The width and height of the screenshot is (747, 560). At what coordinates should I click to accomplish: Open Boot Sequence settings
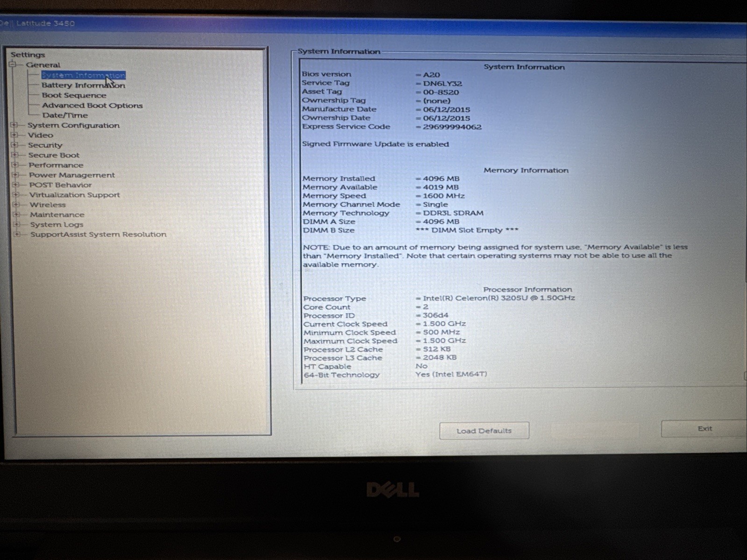pos(74,95)
